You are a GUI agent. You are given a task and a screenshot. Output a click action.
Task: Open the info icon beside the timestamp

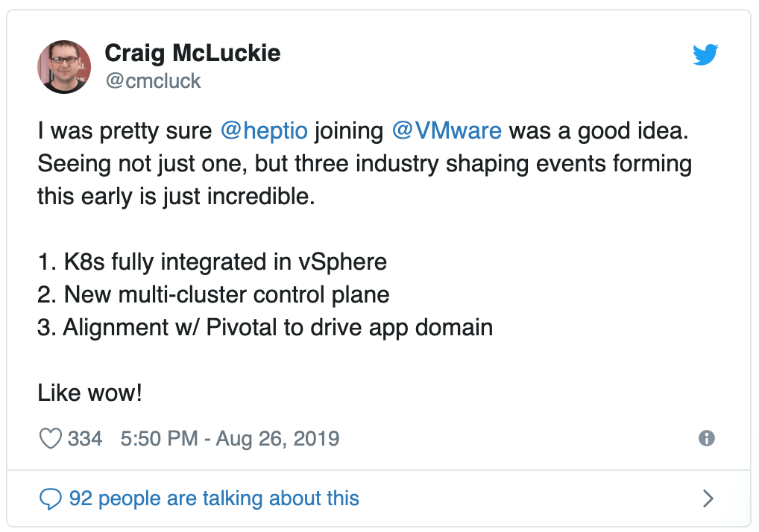click(x=707, y=438)
